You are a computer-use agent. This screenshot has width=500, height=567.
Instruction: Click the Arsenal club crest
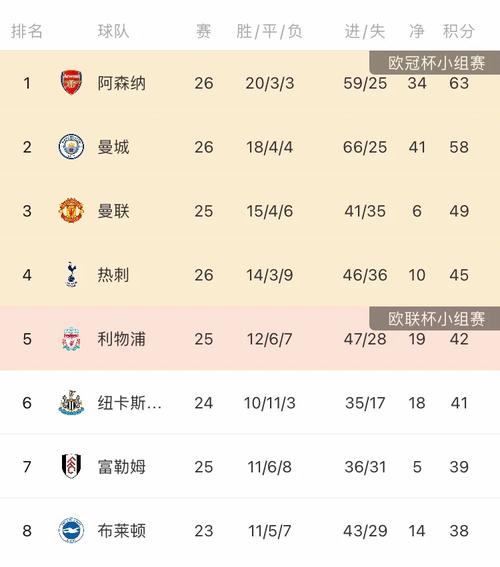(71, 83)
